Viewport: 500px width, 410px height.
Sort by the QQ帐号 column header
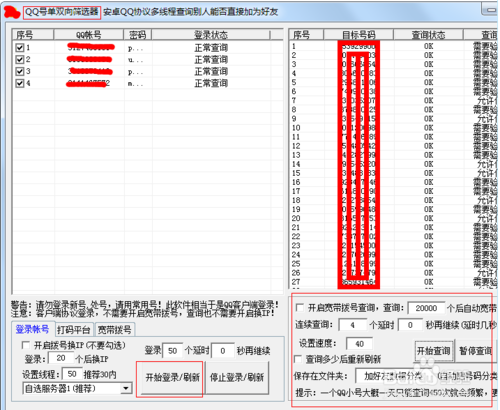89,35
